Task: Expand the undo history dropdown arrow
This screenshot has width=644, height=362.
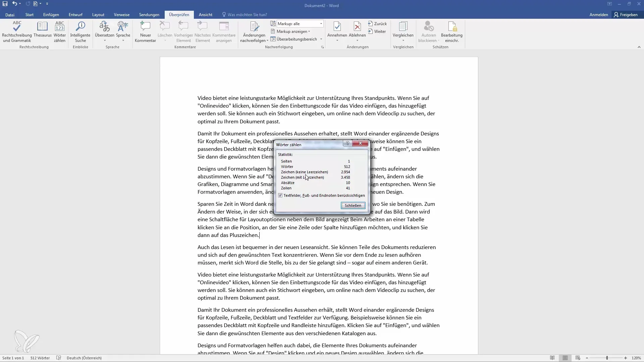Action: pyautogui.click(x=20, y=4)
